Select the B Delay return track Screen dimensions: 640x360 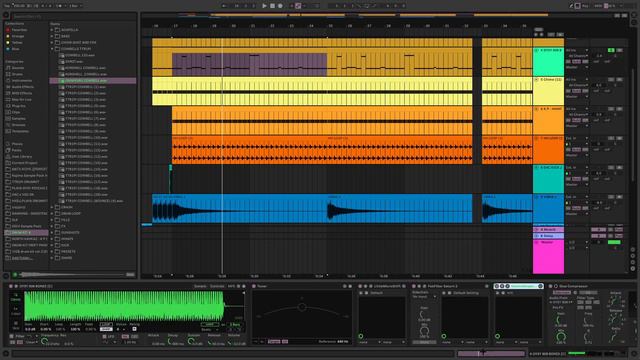click(x=548, y=236)
